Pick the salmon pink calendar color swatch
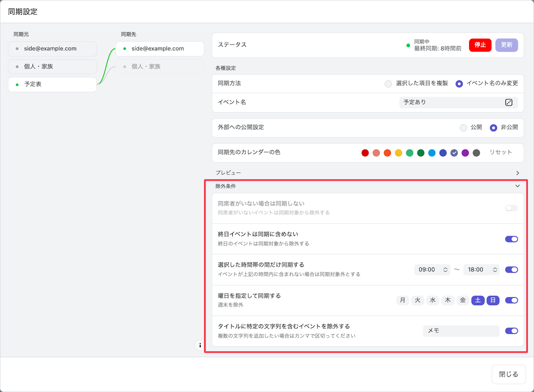The image size is (534, 392). coord(376,153)
